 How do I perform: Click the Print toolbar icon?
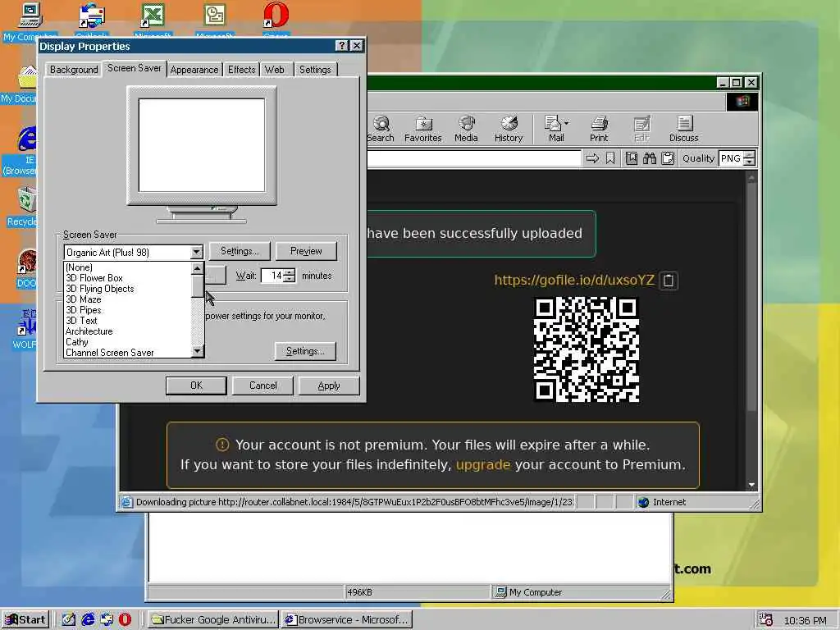click(x=599, y=129)
